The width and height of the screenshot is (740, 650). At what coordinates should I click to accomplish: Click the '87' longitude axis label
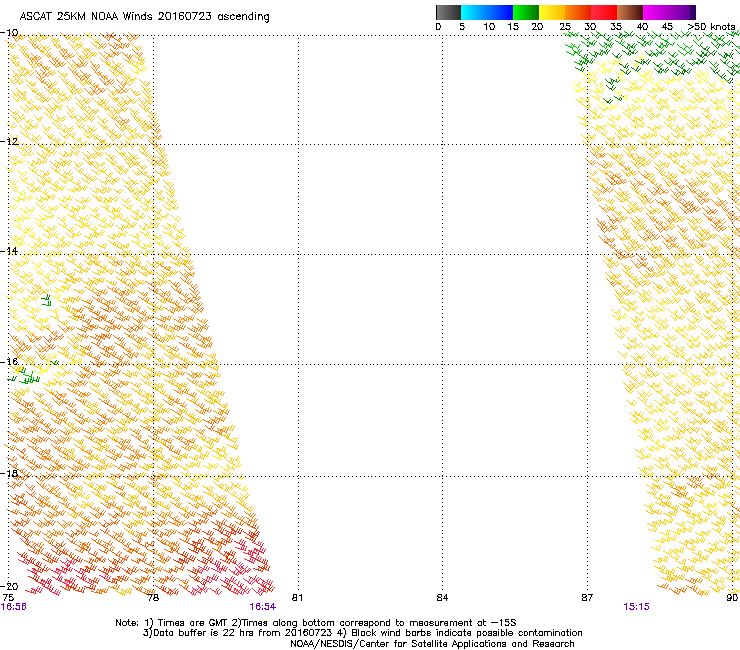[x=587, y=598]
